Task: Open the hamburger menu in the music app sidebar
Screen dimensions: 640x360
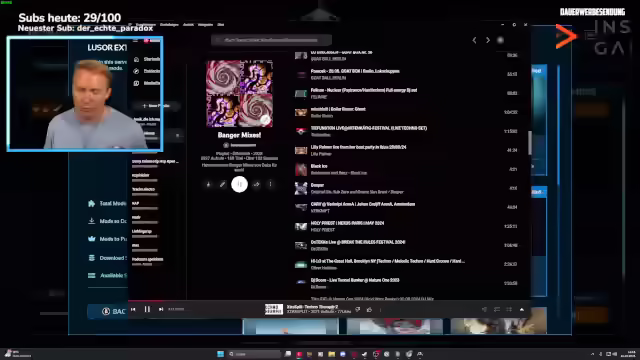Action: pyautogui.click(x=136, y=40)
